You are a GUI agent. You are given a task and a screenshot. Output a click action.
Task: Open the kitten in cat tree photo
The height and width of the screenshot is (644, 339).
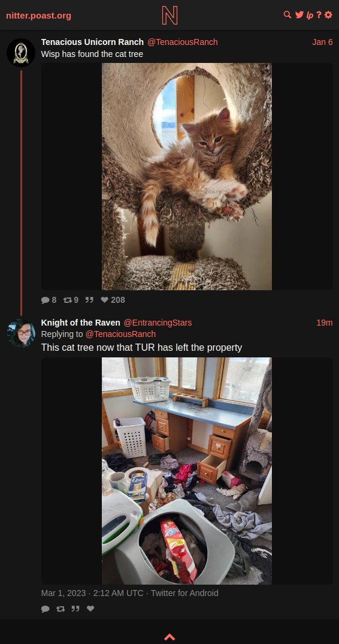[x=187, y=177]
